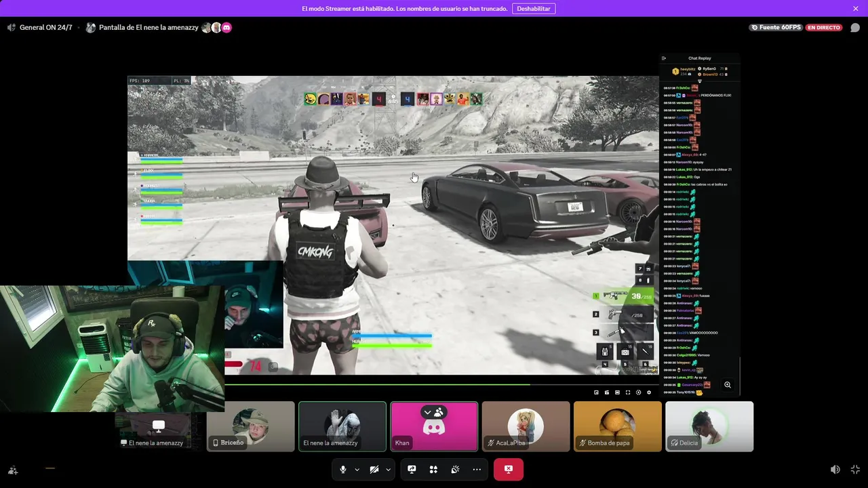Click the volume speaker icon bottom right
Viewport: 868px width, 488px height.
(835, 469)
